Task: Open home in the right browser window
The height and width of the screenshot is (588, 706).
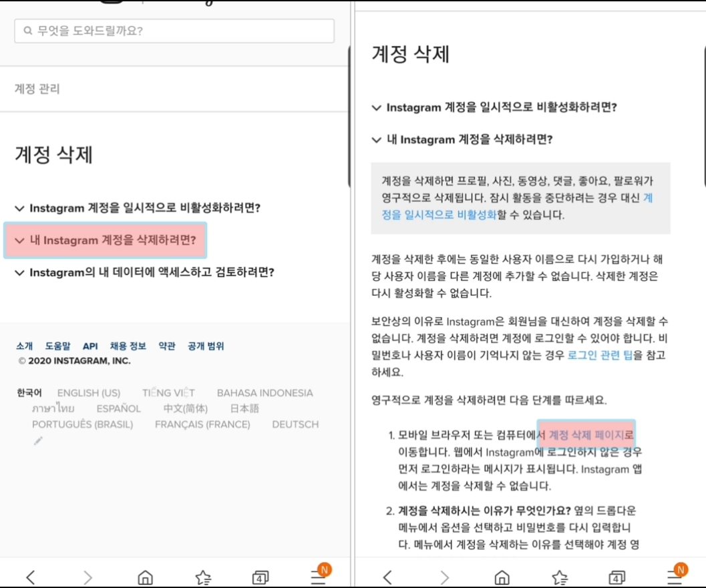Action: [x=502, y=577]
